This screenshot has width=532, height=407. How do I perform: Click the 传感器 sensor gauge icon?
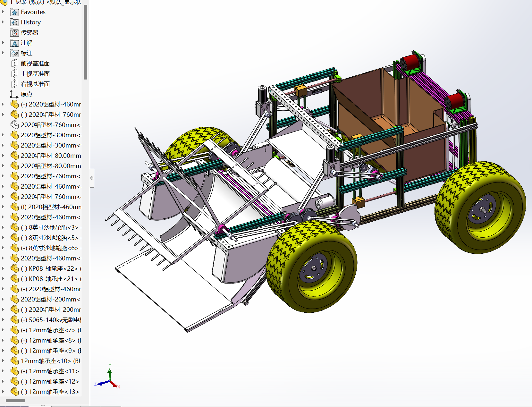click(x=14, y=33)
